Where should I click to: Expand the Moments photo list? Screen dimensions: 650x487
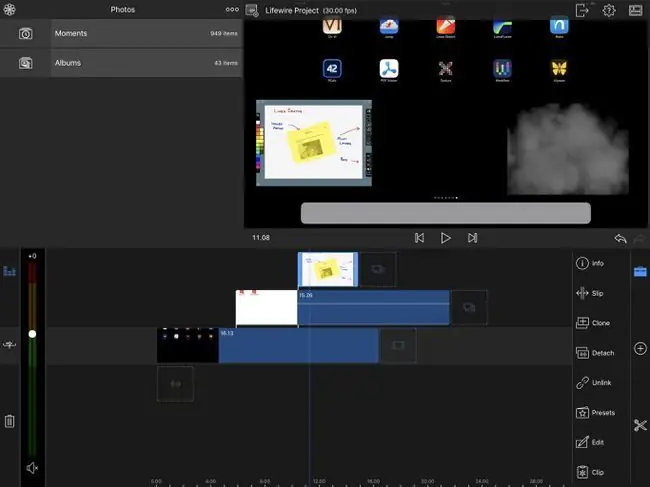pos(121,34)
